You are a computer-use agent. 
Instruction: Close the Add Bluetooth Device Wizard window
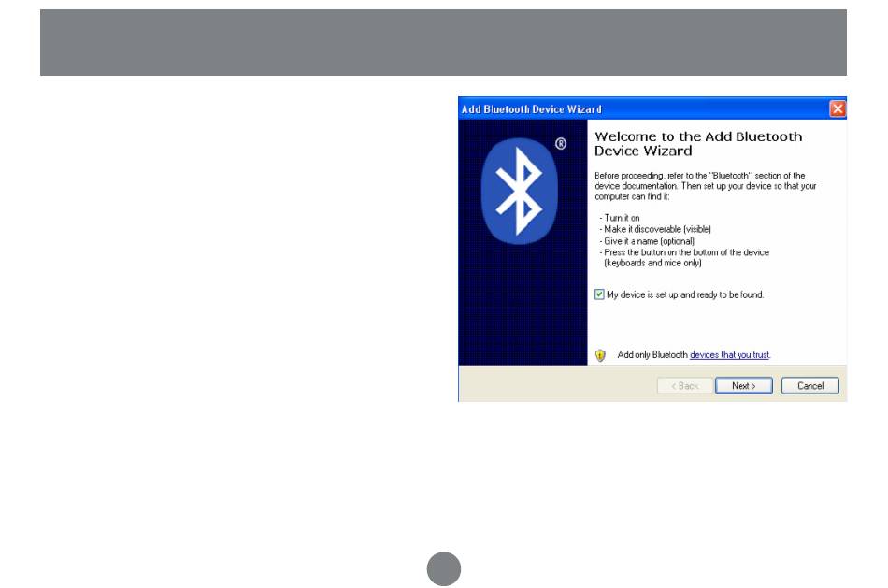pos(837,108)
